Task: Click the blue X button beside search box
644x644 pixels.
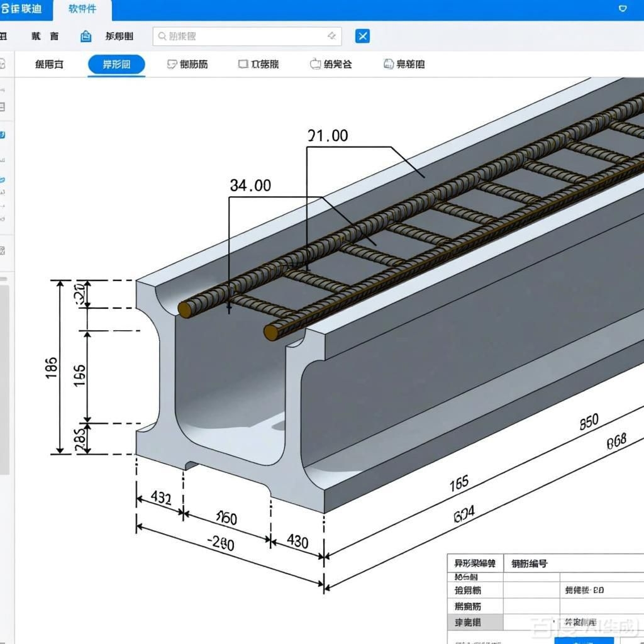Action: (362, 36)
